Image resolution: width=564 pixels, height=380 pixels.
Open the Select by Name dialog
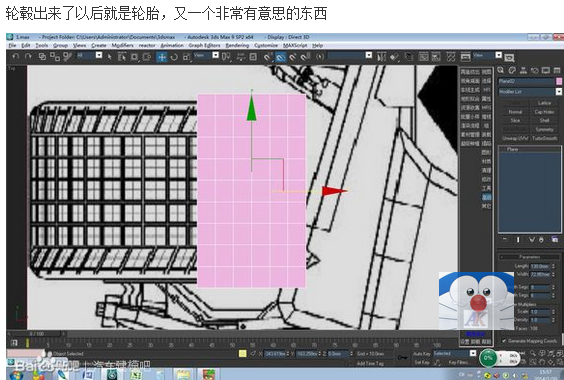pyautogui.click(x=122, y=57)
